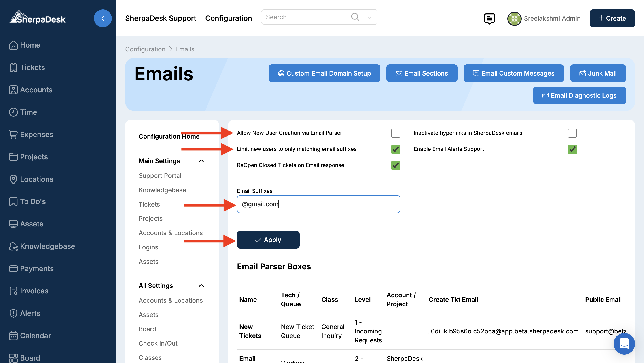Open the messages chat icon in header
The width and height of the screenshot is (644, 363).
click(x=489, y=19)
